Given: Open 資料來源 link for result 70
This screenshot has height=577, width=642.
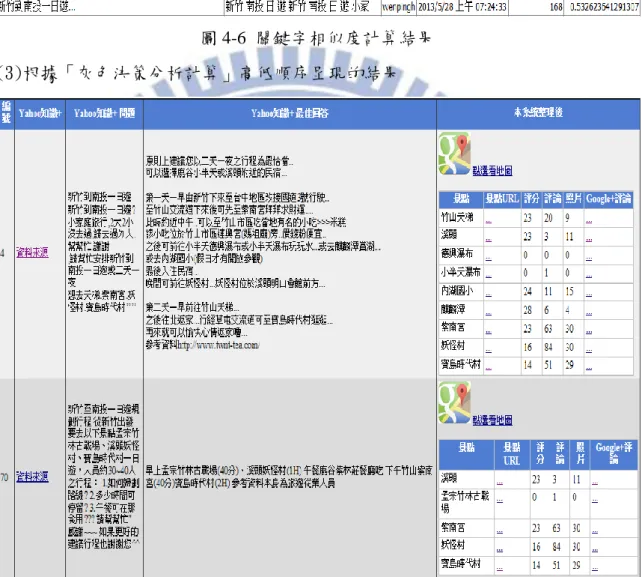Looking at the screenshot, I should [32, 477].
